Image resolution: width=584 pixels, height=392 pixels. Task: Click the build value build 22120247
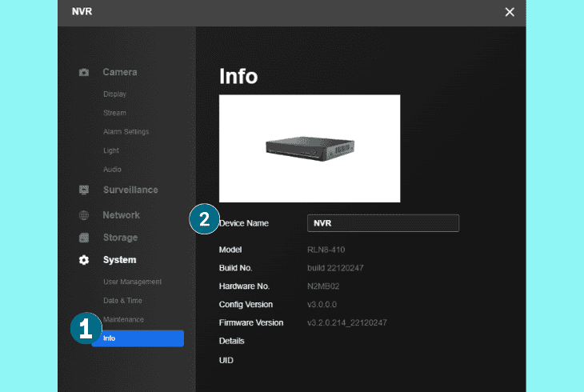[335, 268]
